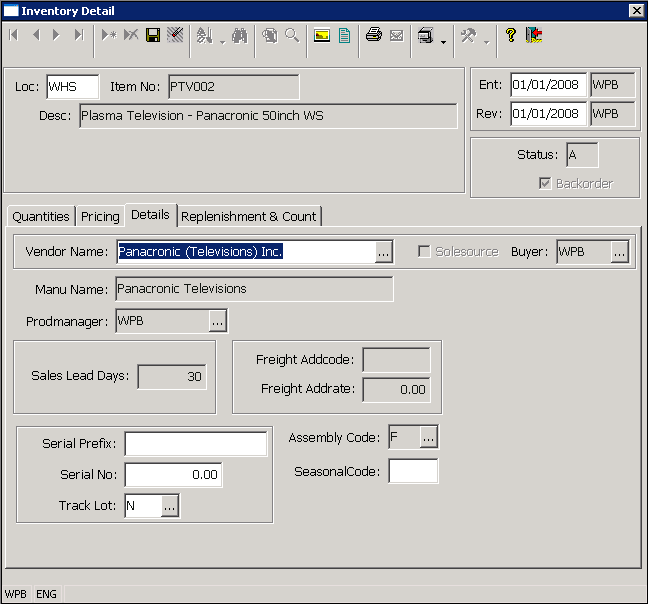This screenshot has width=649, height=605.
Task: Go to last record
Action: [79, 35]
